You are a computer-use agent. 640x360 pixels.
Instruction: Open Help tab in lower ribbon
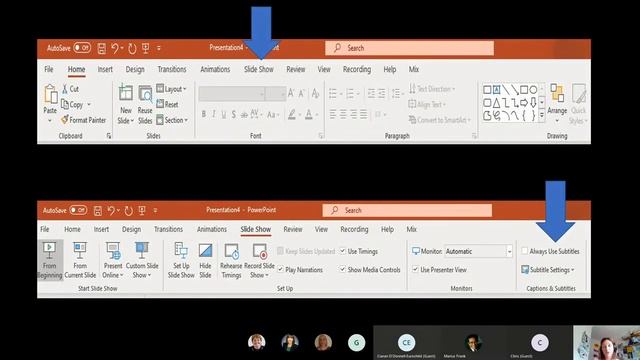tap(387, 229)
